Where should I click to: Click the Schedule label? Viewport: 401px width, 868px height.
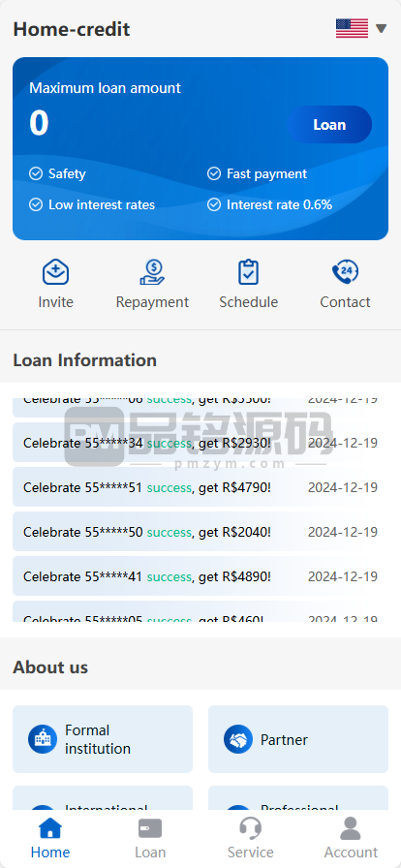(x=248, y=302)
